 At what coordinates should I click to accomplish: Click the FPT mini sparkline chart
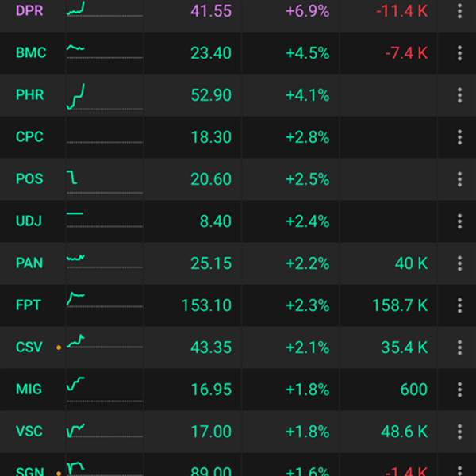tap(104, 300)
